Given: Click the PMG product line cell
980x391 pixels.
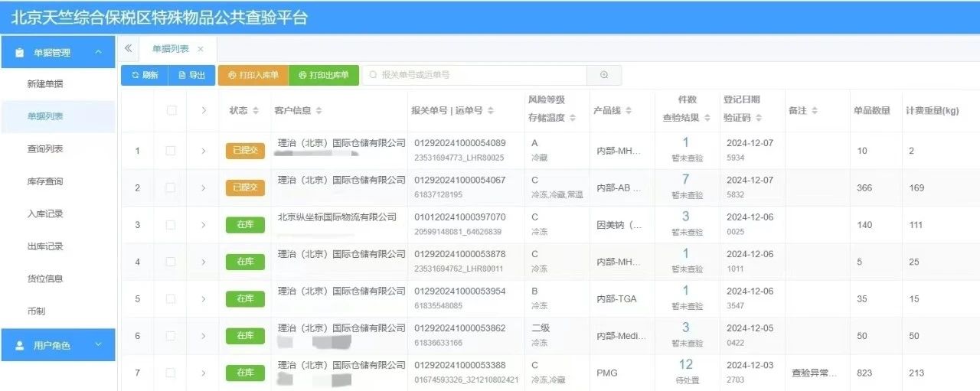Looking at the screenshot, I should (607, 373).
